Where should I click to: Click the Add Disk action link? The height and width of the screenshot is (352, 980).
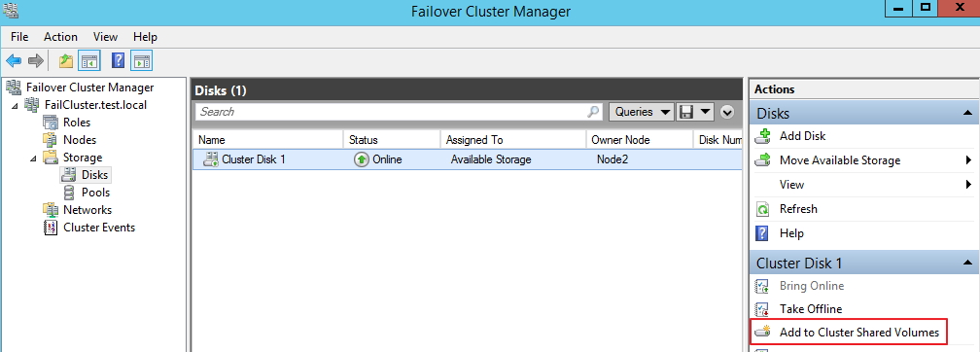(802, 136)
